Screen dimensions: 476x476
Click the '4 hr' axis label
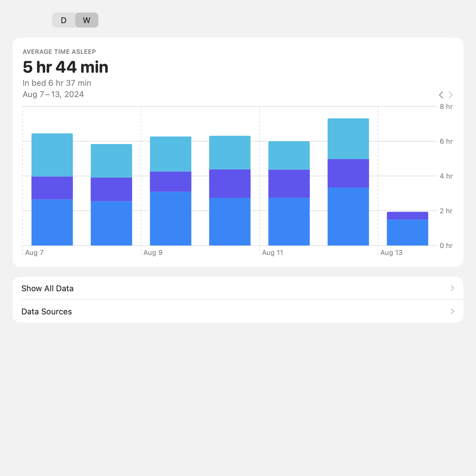coord(446,176)
